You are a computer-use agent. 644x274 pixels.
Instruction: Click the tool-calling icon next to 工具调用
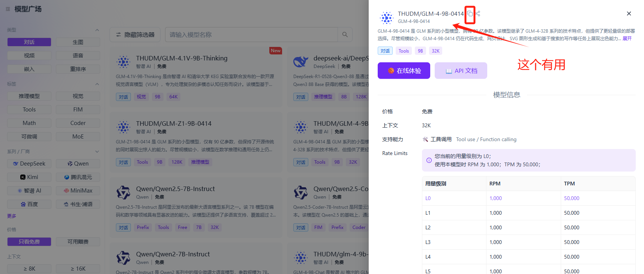(x=425, y=139)
